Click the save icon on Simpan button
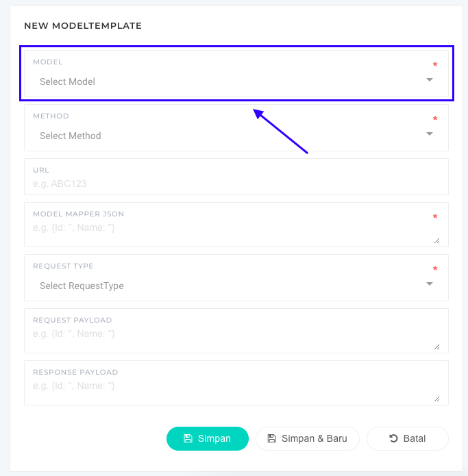Screen dimensions: 468x476 pyautogui.click(x=188, y=438)
